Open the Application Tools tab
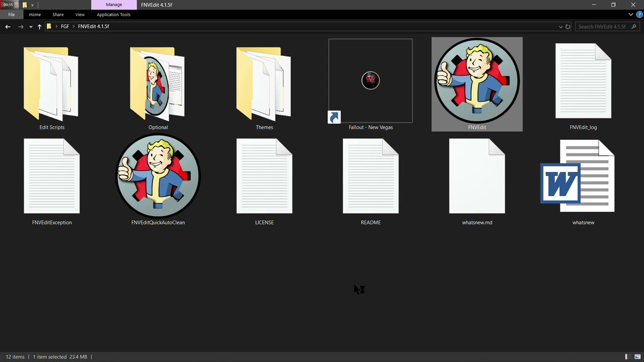 (114, 15)
